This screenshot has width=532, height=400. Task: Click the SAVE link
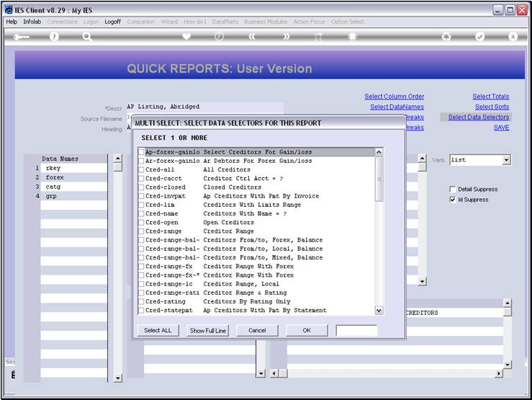click(x=501, y=128)
